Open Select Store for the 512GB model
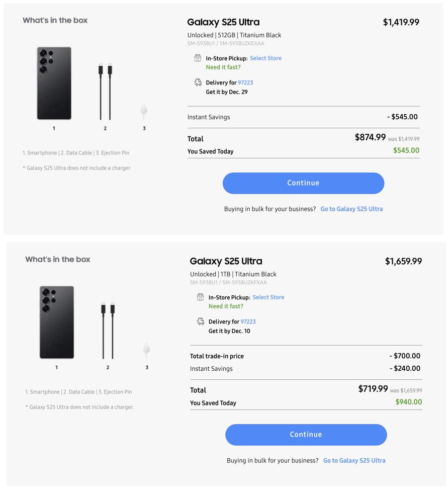This screenshot has height=493, width=448. pos(266,58)
